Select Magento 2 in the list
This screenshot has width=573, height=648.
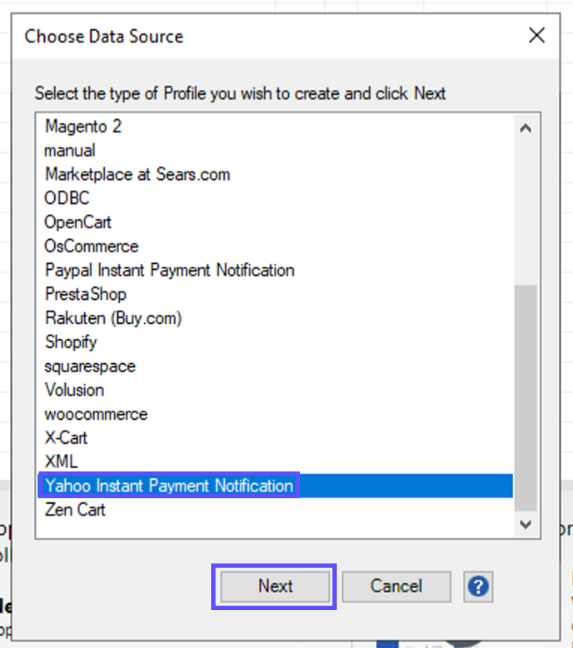[83, 126]
